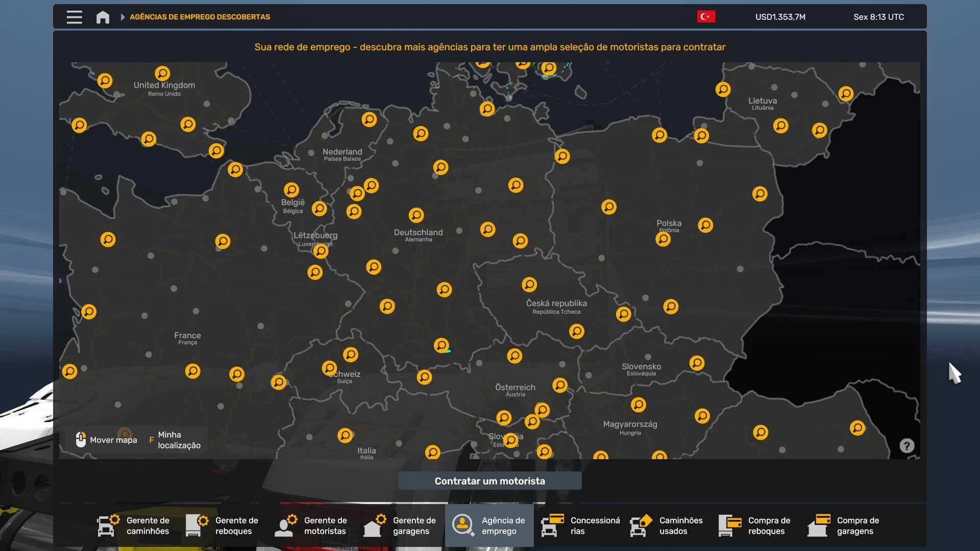This screenshot has height=551, width=980.
Task: Open Gerente de reboques tab
Action: (x=223, y=525)
